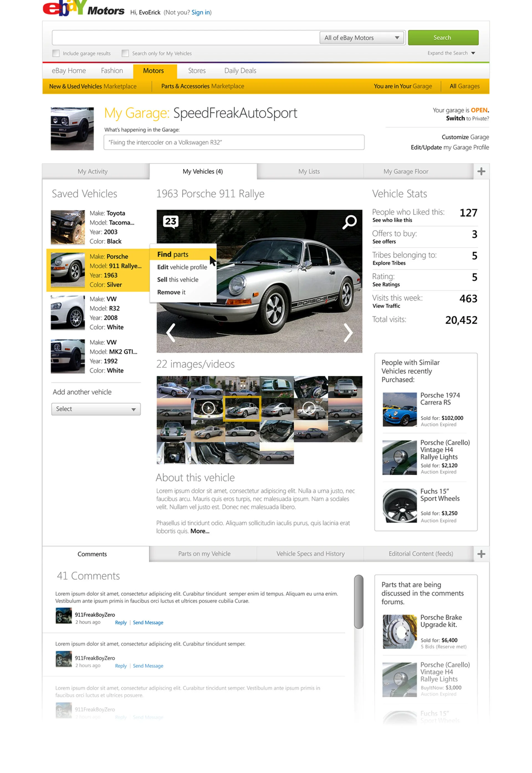Image resolution: width=532 pixels, height=773 pixels.
Task: Go to Stores nav item
Action: (197, 71)
